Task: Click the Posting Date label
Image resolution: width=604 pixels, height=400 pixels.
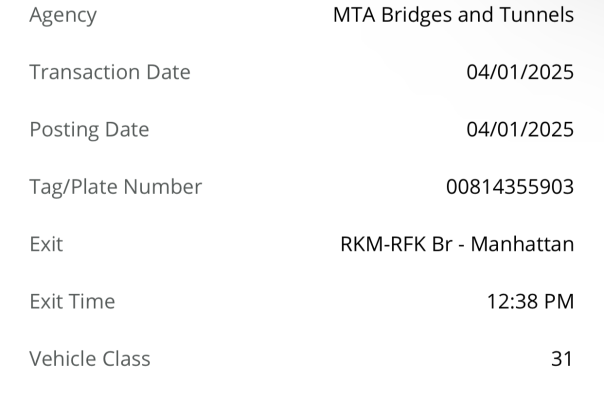Action: pyautogui.click(x=89, y=130)
